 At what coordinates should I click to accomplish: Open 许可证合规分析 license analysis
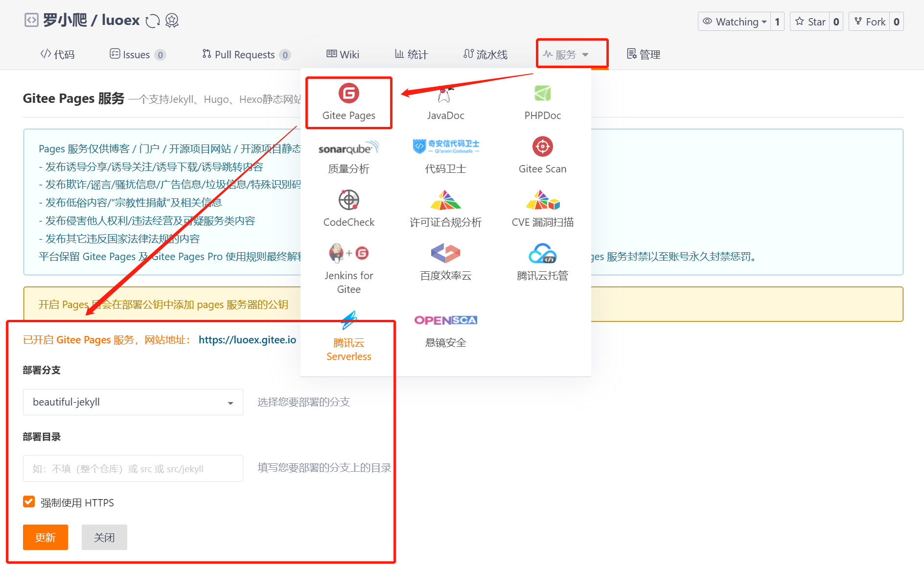point(445,209)
